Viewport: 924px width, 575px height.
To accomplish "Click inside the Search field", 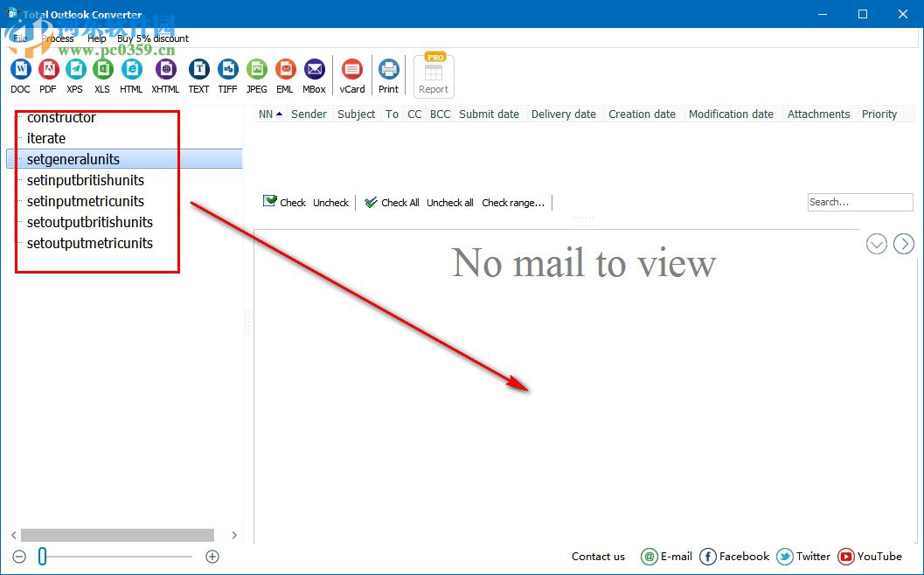I will coord(859,202).
